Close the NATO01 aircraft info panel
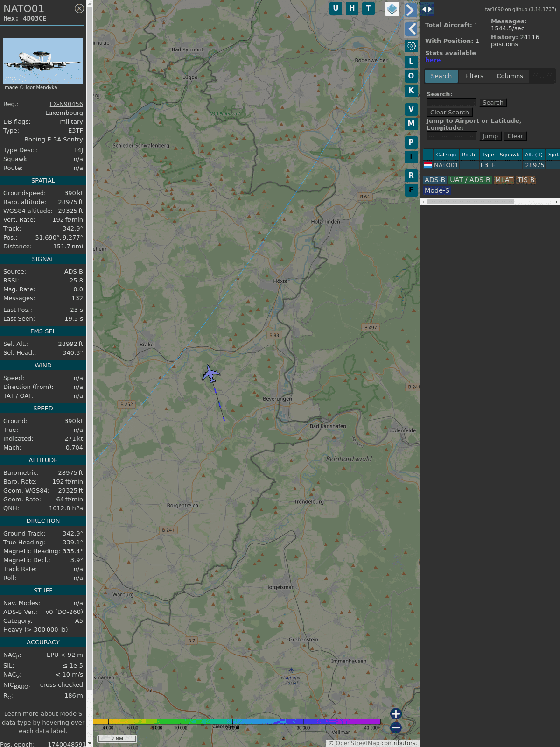 click(79, 8)
